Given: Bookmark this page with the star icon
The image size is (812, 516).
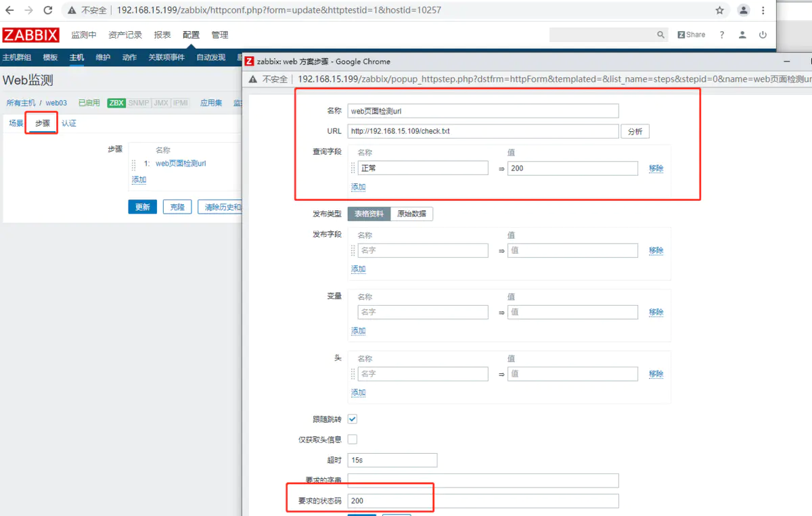Looking at the screenshot, I should (719, 10).
